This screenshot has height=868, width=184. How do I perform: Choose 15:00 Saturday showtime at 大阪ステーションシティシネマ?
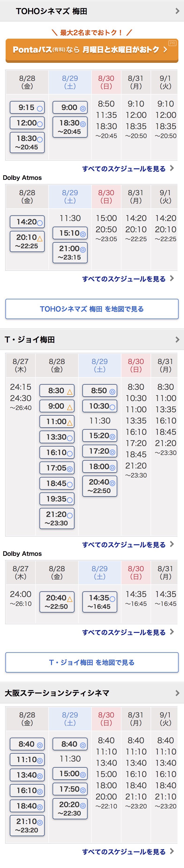coord(70,774)
